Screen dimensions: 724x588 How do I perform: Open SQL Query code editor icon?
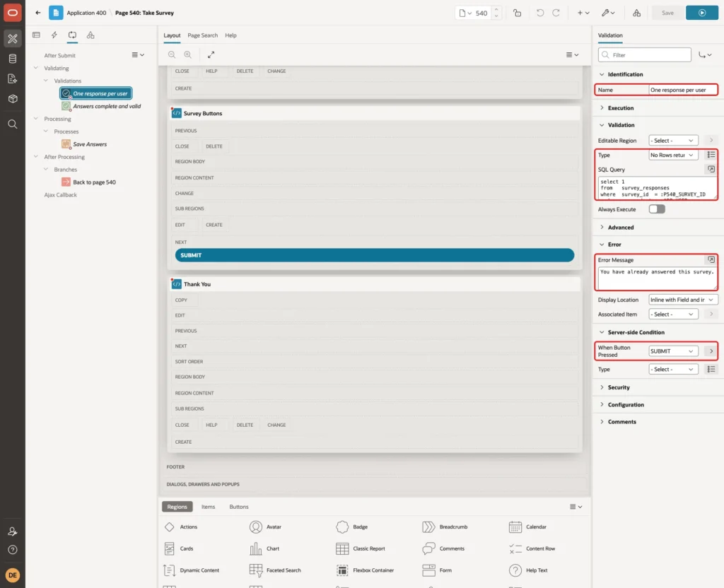(711, 170)
